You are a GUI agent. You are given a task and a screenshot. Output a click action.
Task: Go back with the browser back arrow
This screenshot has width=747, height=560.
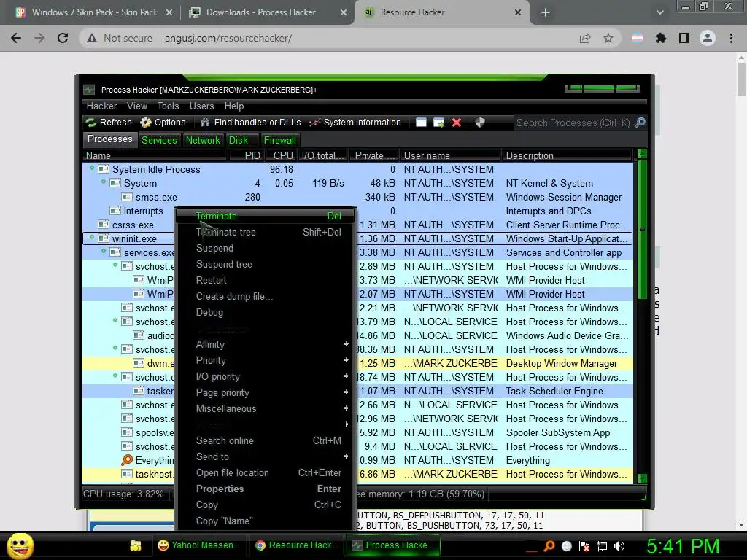click(x=16, y=38)
